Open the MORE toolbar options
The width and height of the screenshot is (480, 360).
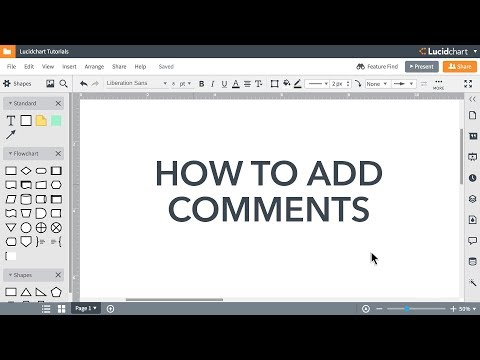click(438, 84)
